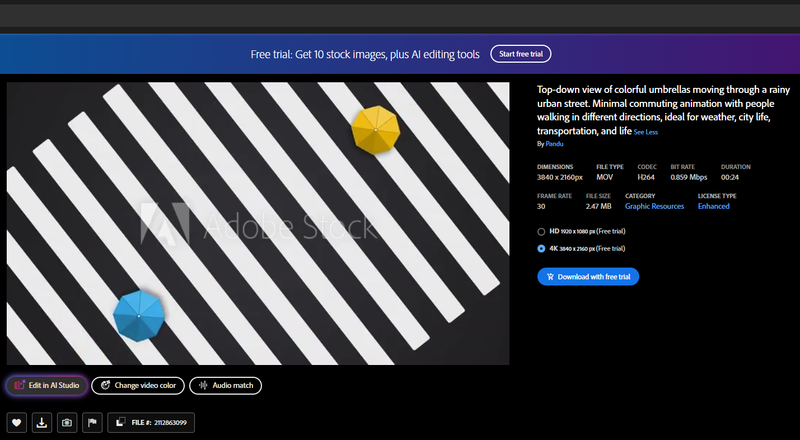This screenshot has width=800, height=440.
Task: Click the 00:24 duration value
Action: 730,178
